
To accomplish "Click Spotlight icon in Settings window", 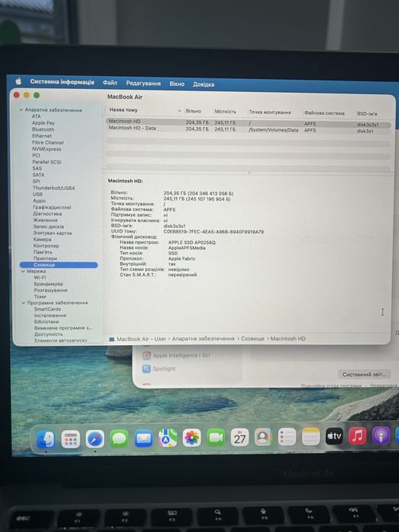I will (x=146, y=369).
